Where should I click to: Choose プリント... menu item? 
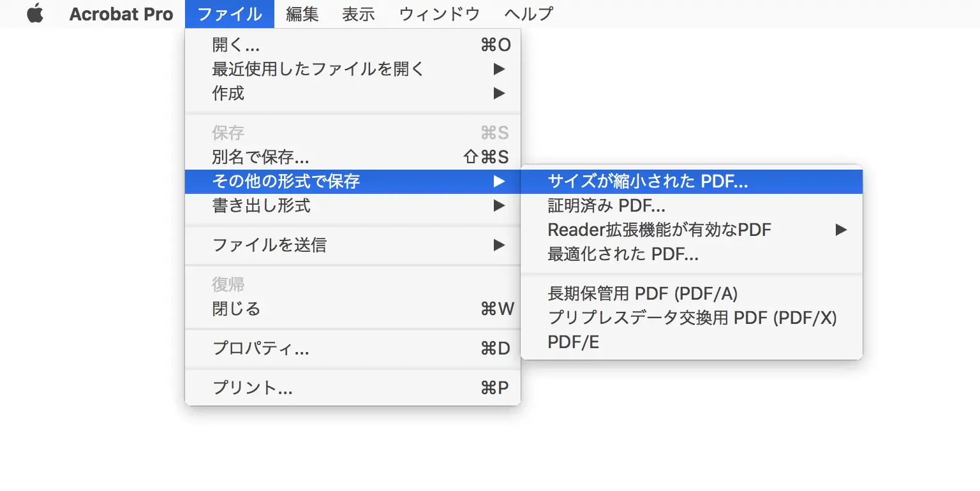pyautogui.click(x=353, y=388)
